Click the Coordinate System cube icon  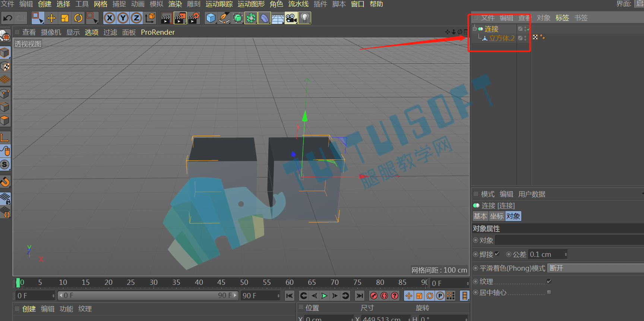(150, 18)
